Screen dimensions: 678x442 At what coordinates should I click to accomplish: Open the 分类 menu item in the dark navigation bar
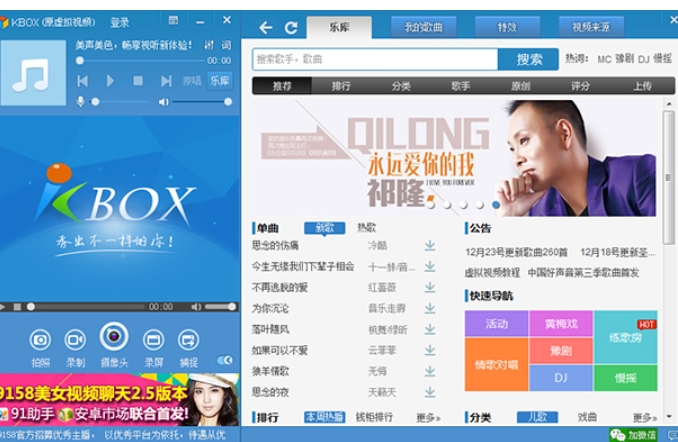(x=401, y=86)
